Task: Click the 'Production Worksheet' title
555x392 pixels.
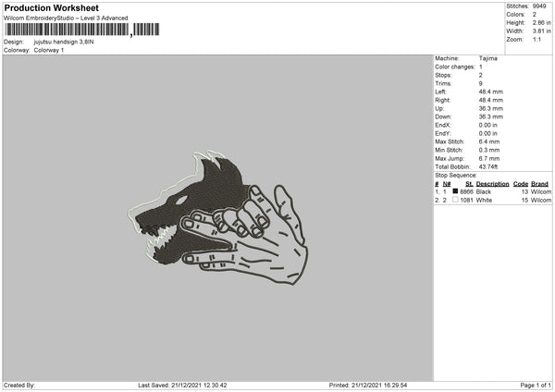Action: (x=51, y=7)
